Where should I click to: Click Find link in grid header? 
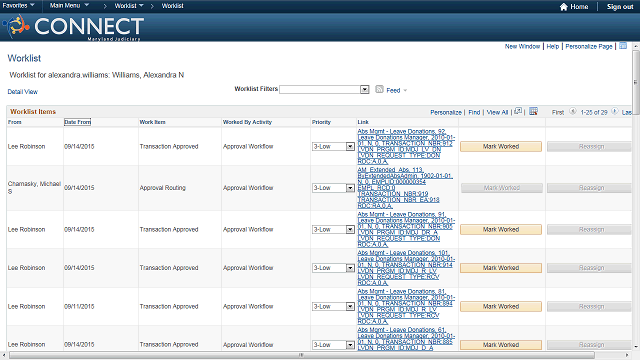[x=474, y=112]
